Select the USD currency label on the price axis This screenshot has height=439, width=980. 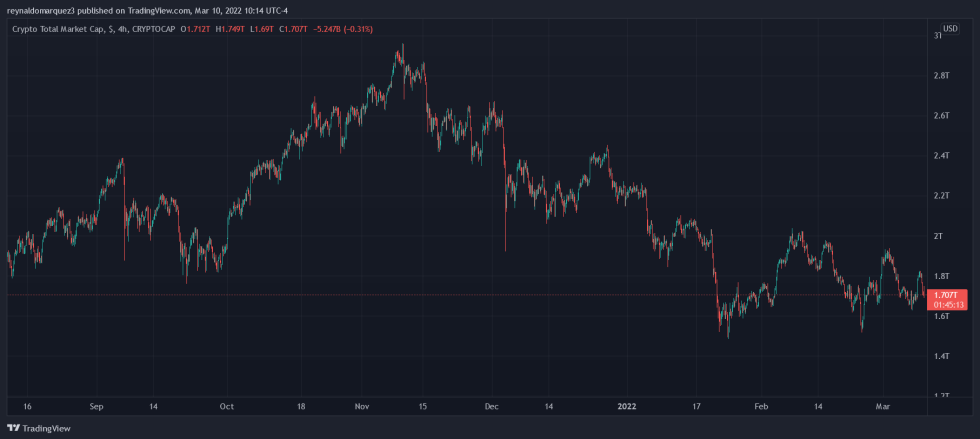[949, 27]
